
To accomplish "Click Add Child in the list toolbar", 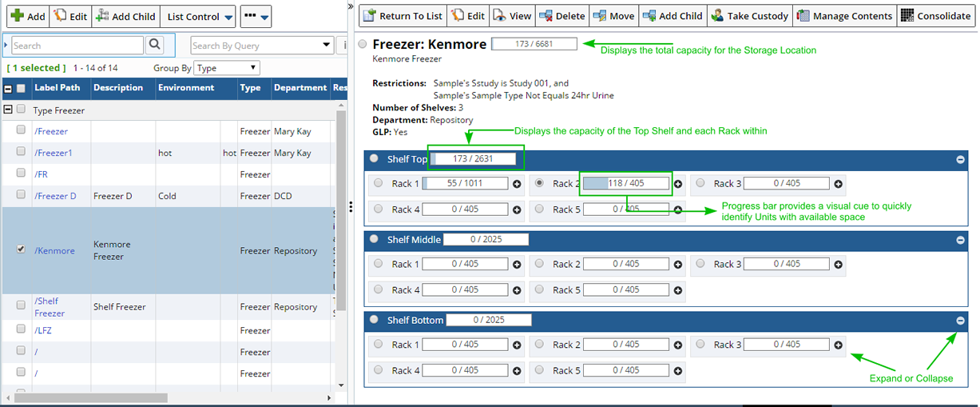I will (125, 15).
